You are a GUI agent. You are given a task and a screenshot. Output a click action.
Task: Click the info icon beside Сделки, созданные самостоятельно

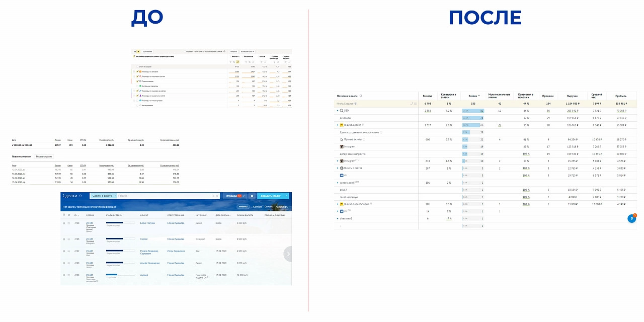[381, 132]
